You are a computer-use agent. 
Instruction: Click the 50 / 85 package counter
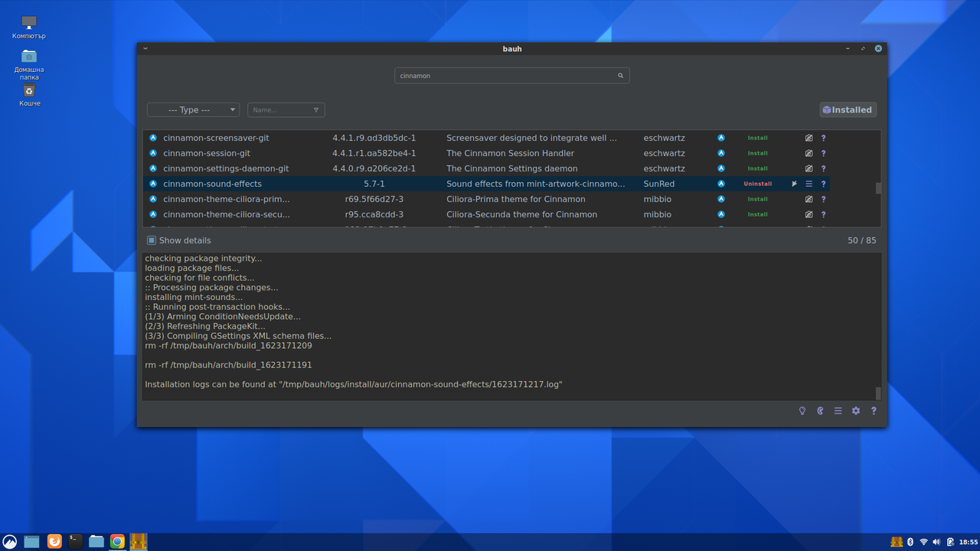click(x=862, y=240)
